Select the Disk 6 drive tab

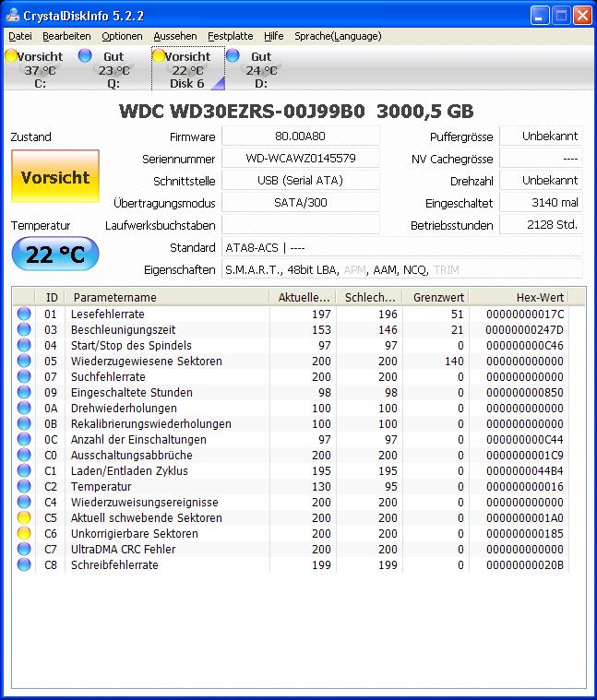188,69
